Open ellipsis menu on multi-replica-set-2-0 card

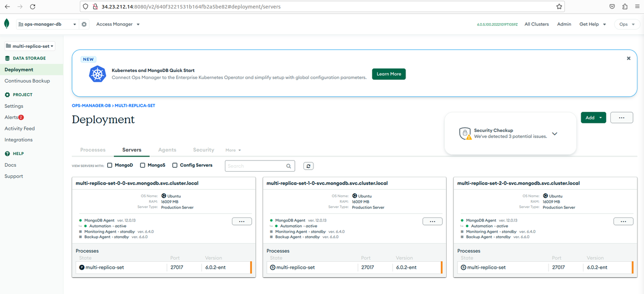(x=623, y=221)
